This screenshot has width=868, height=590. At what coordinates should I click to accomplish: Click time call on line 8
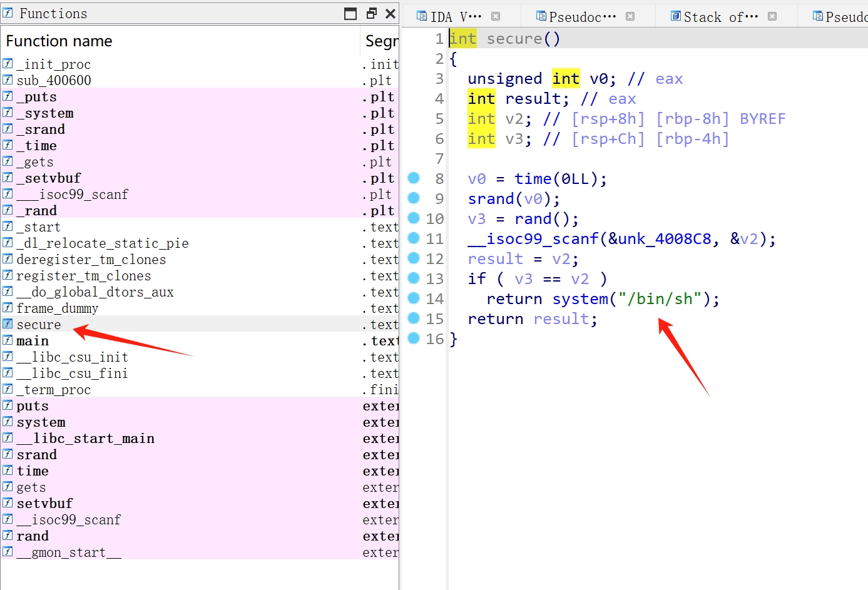click(533, 179)
